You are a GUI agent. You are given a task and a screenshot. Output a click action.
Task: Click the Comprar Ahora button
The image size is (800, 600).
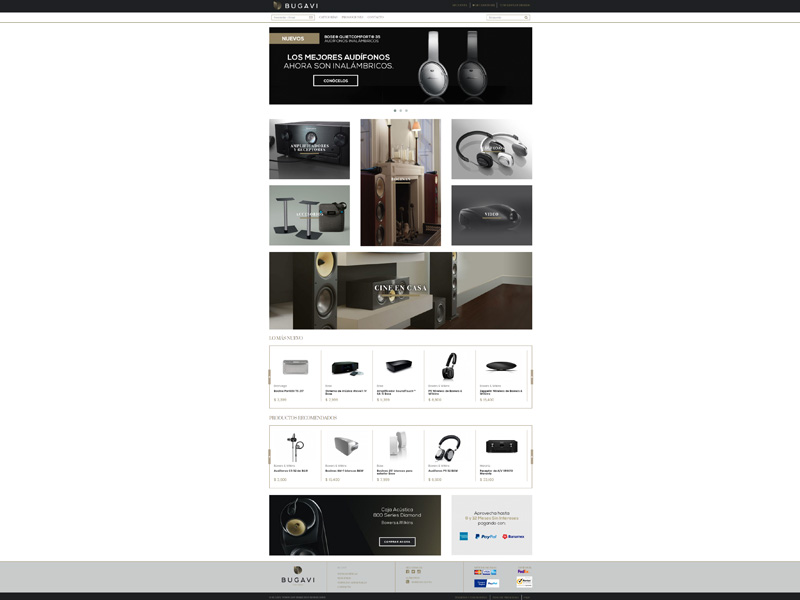pos(397,542)
